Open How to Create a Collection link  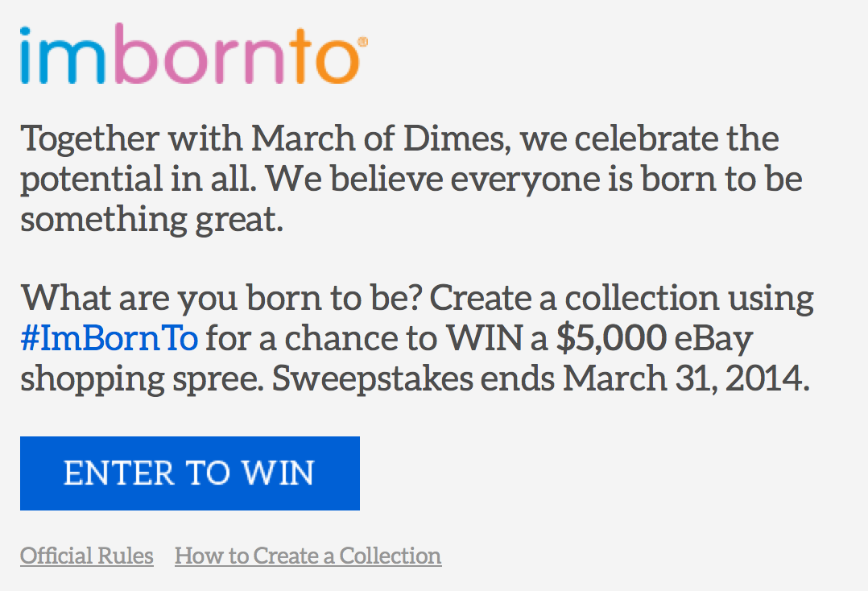pos(308,556)
